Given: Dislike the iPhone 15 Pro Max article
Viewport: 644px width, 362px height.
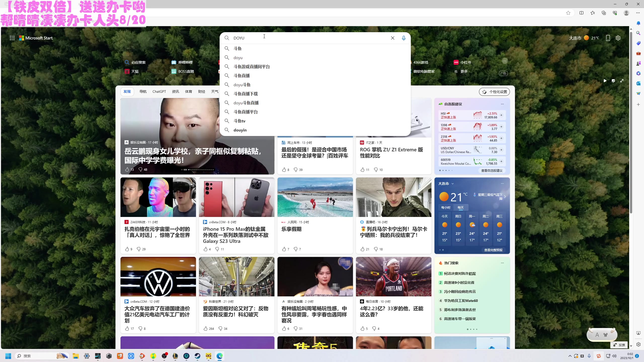Looking at the screenshot, I should pos(217,249).
